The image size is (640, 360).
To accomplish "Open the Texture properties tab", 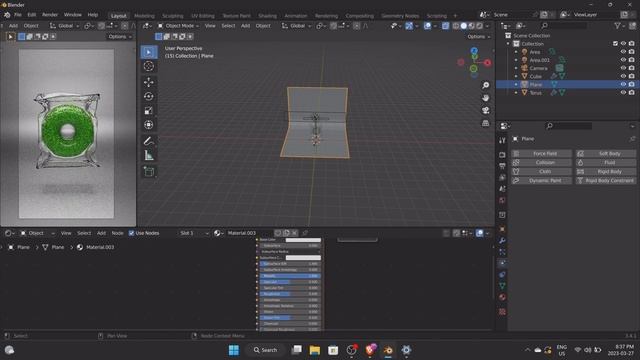I will pyautogui.click(x=502, y=311).
